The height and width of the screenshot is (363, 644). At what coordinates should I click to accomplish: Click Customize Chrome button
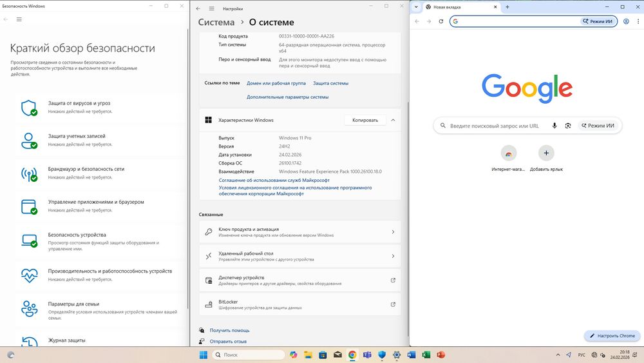(x=612, y=336)
